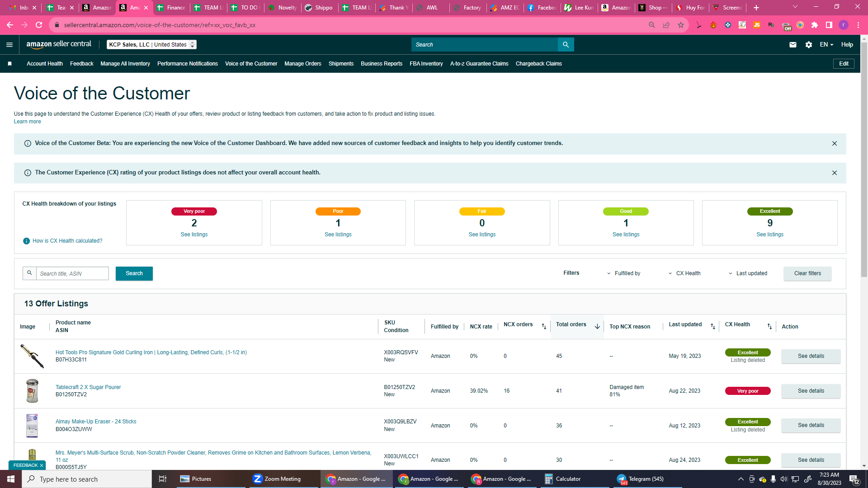868x488 pixels.
Task: Click the Very poor CX Health badge for Tablecraft
Action: 748,391
